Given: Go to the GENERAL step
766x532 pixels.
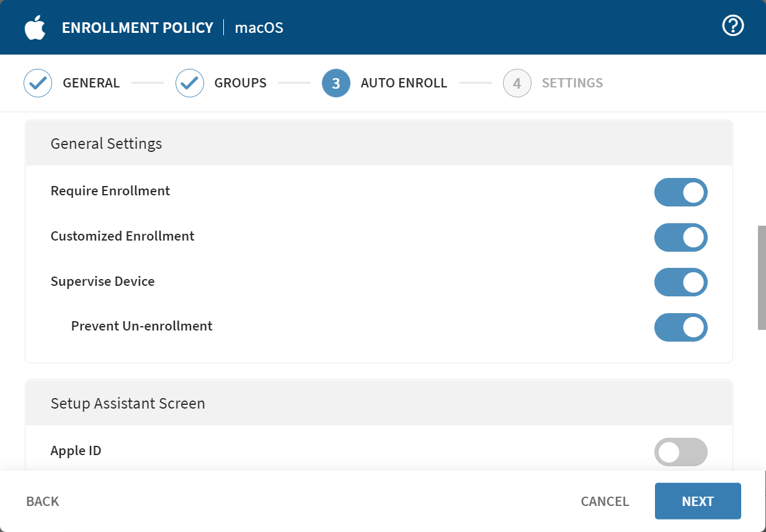Looking at the screenshot, I should (x=91, y=82).
